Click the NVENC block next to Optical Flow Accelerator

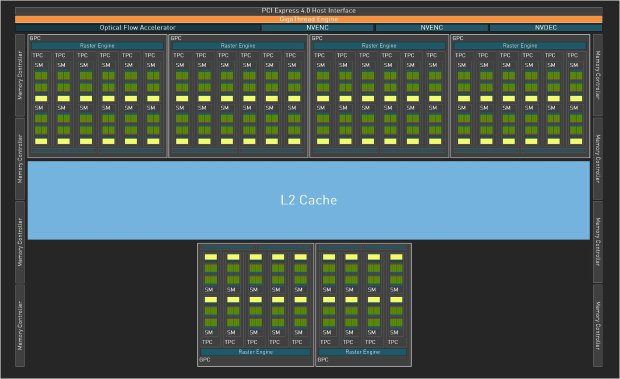pos(317,28)
